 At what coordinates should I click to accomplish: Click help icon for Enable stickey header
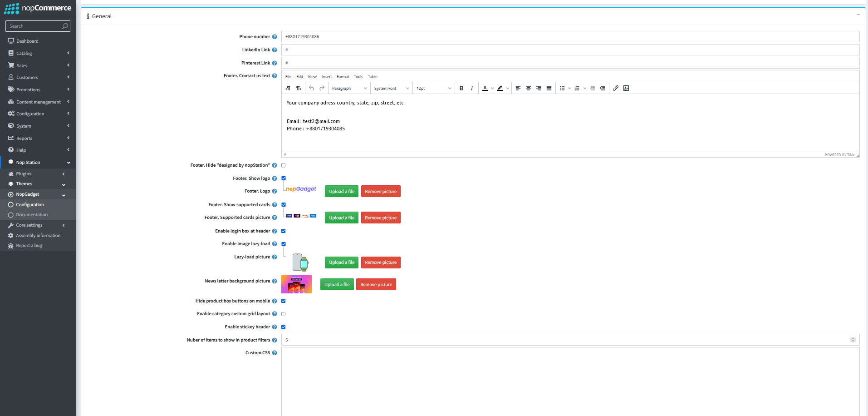(275, 327)
